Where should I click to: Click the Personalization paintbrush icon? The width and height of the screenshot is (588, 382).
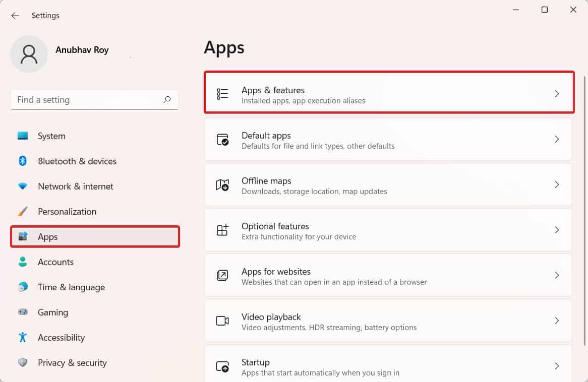point(23,212)
